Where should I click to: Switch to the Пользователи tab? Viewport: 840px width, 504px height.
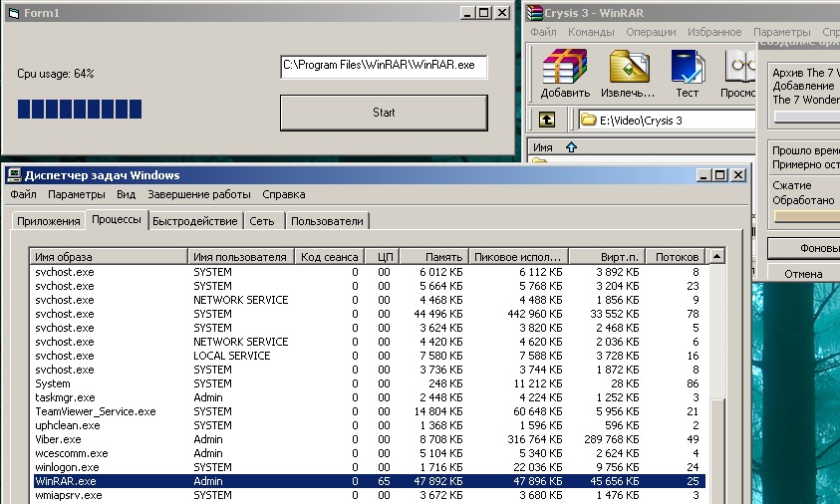327,221
